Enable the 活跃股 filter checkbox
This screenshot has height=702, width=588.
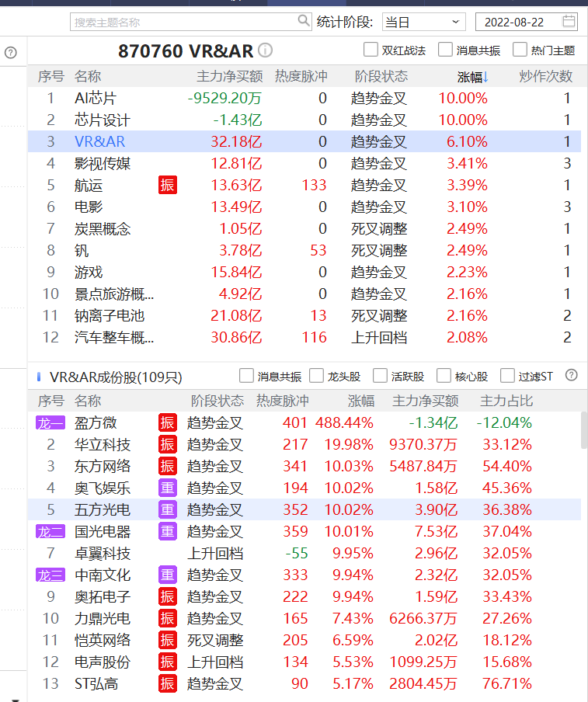pos(380,376)
